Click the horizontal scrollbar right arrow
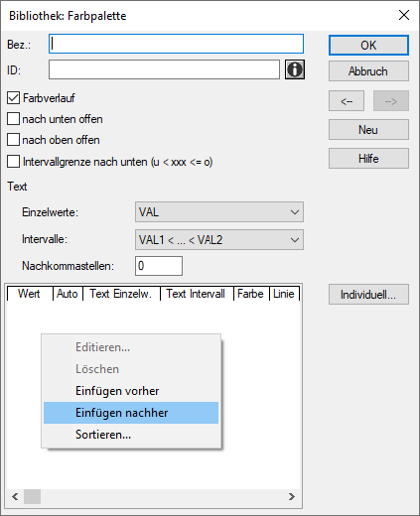Viewport: 420px width, 516px height. pos(292,496)
